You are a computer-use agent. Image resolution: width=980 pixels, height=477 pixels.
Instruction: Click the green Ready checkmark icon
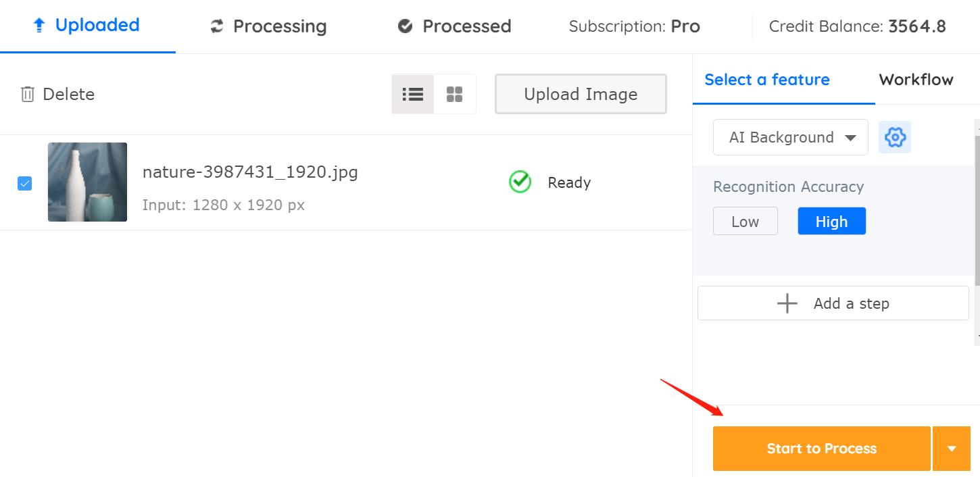click(520, 182)
